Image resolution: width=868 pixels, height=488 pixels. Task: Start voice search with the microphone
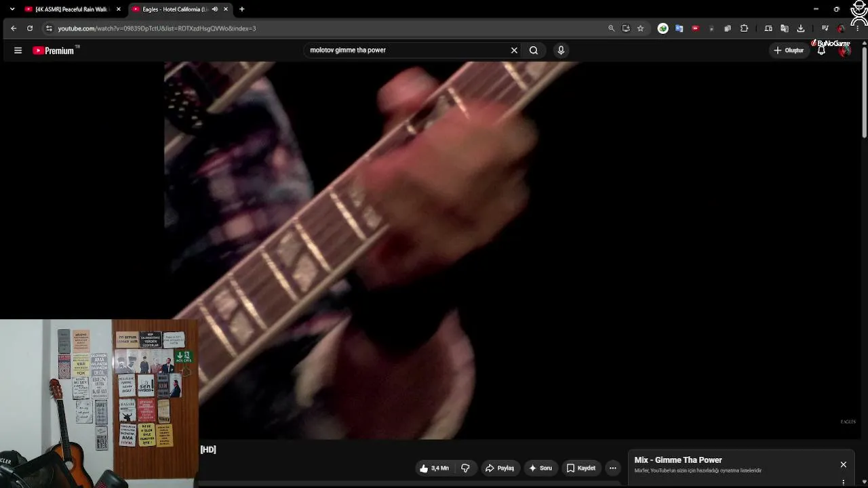coord(561,50)
